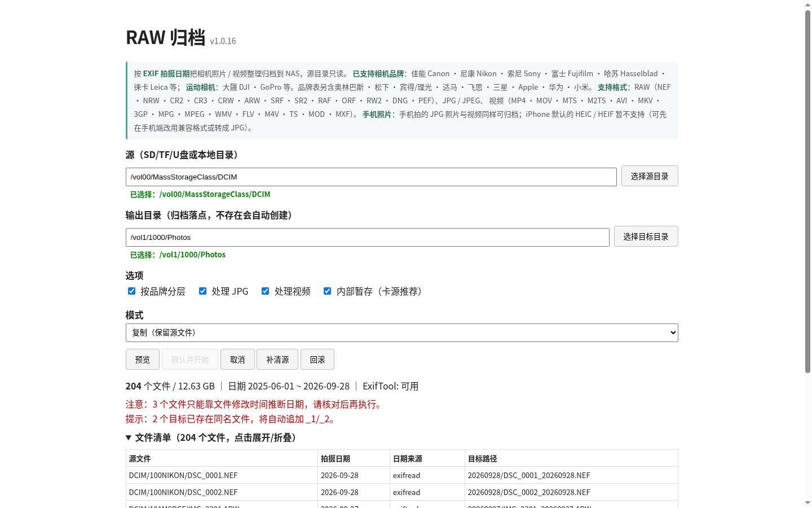The height and width of the screenshot is (508, 812).
Task: Click the page scrollbar down arrow
Action: tap(807, 503)
